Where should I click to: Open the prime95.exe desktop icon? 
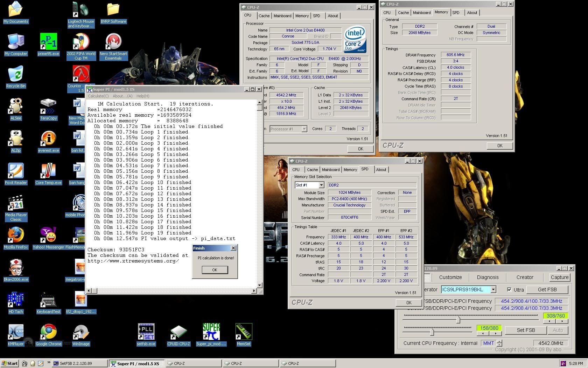click(x=48, y=45)
